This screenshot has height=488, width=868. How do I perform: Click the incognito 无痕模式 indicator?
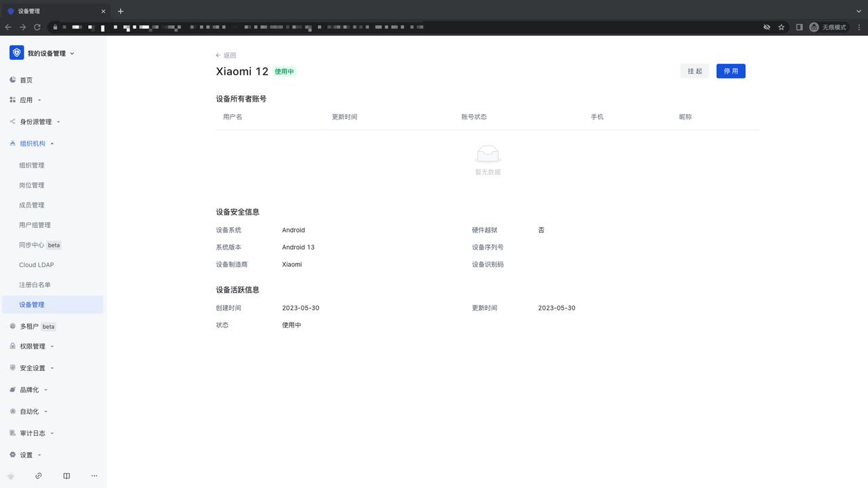(x=828, y=27)
